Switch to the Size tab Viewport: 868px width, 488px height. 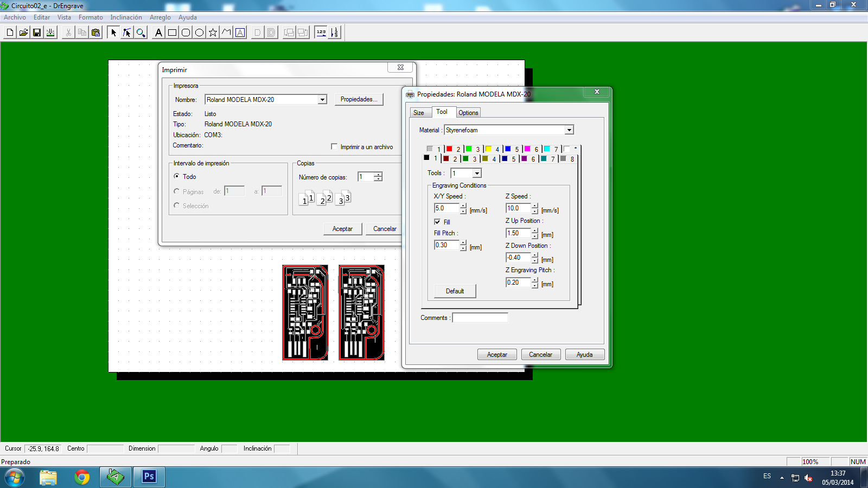tap(419, 113)
